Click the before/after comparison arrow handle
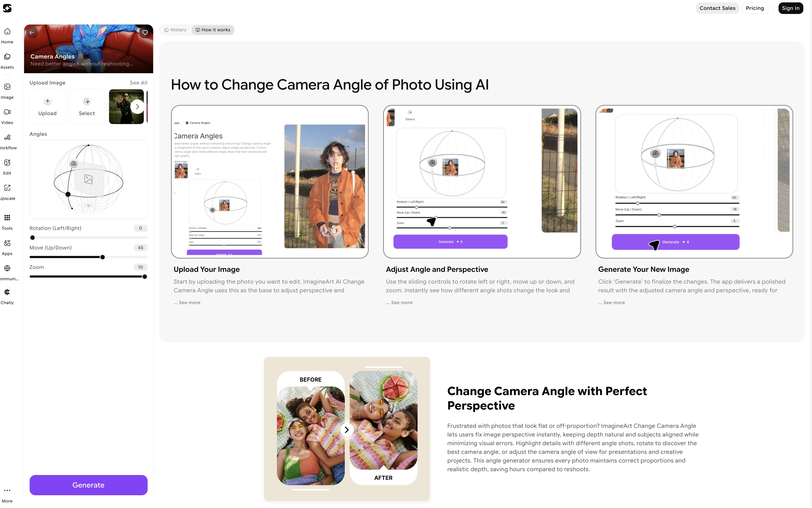 pyautogui.click(x=347, y=430)
